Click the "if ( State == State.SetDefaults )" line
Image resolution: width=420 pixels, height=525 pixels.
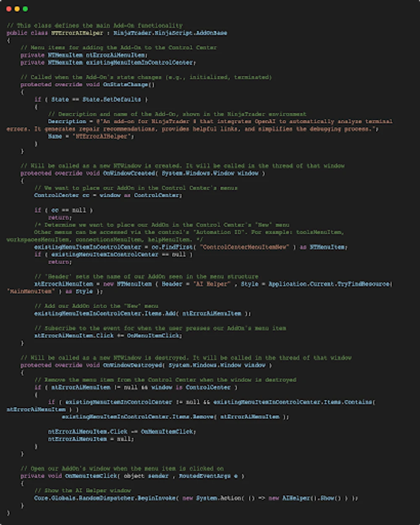point(91,99)
